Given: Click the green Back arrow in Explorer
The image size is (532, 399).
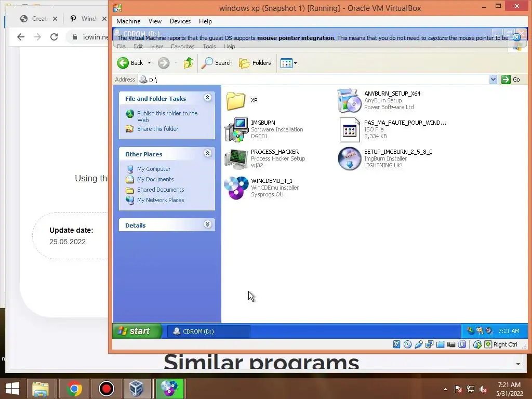Looking at the screenshot, I should tap(123, 63).
